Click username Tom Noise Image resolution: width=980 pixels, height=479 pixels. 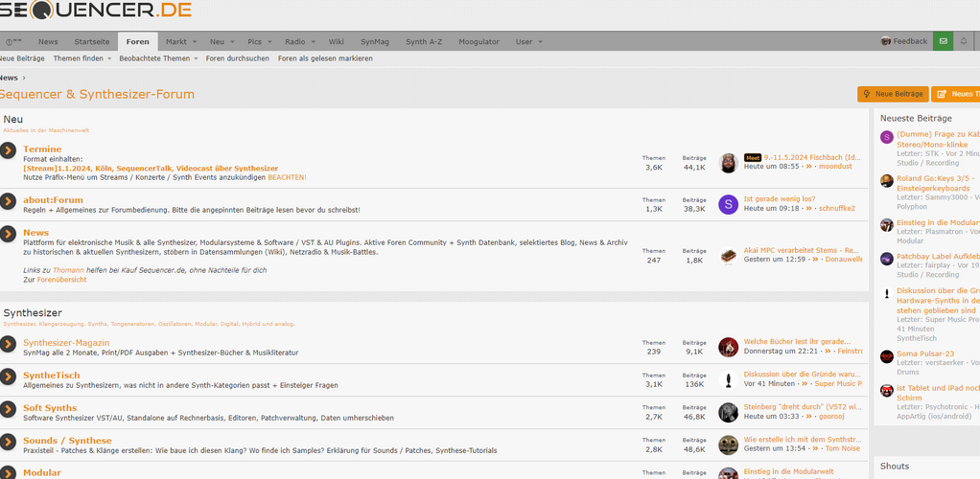(x=843, y=448)
